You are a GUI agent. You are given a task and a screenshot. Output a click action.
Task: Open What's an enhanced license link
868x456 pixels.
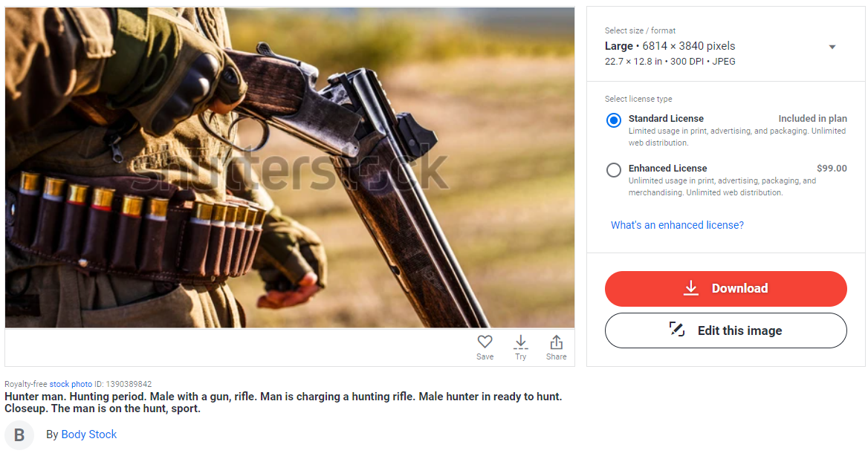coord(677,225)
